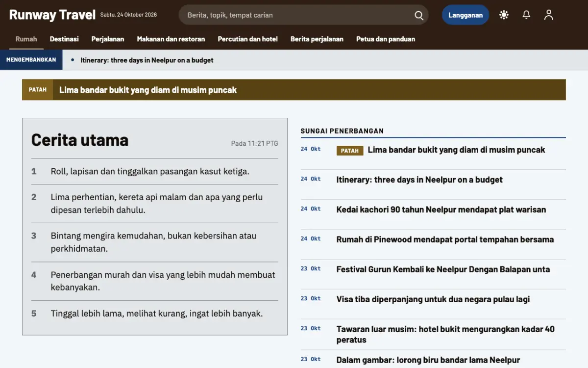This screenshot has width=588, height=368.
Task: Open feed story Dalam gambar lorong biru
Action: coord(428,360)
